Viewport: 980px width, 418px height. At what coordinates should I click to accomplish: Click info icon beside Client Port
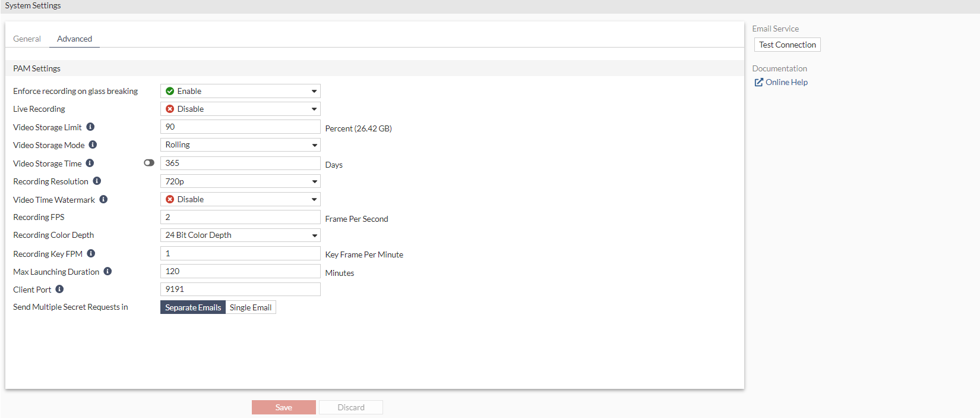(59, 289)
